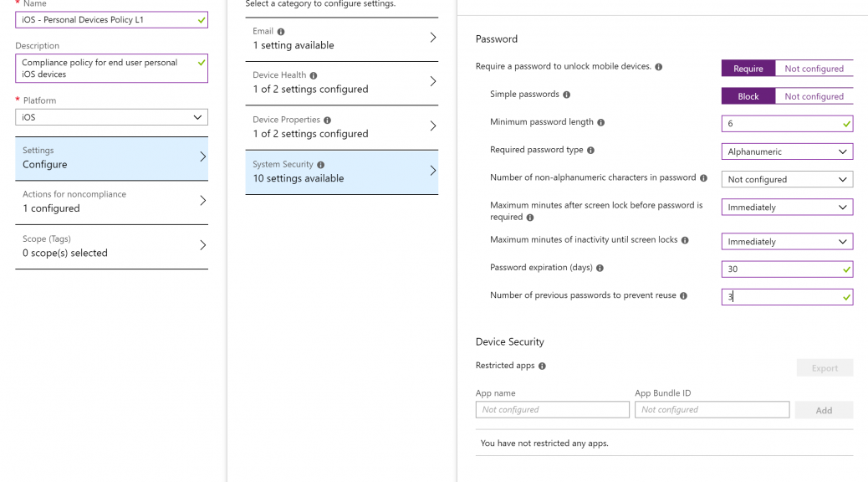The width and height of the screenshot is (868, 482).
Task: Open the Platform iOS dropdown
Action: (111, 117)
